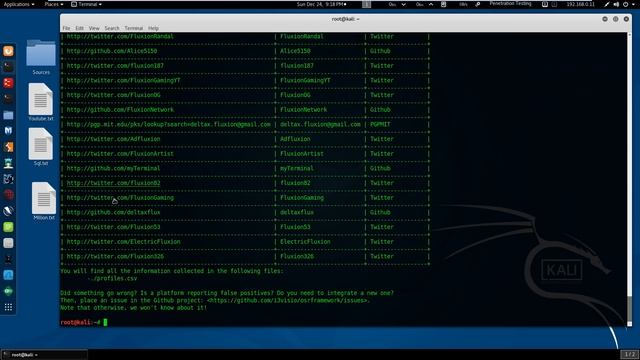Launch the orange Burp Suite icon in the dock
This screenshot has width=640, height=360.
coord(8,147)
